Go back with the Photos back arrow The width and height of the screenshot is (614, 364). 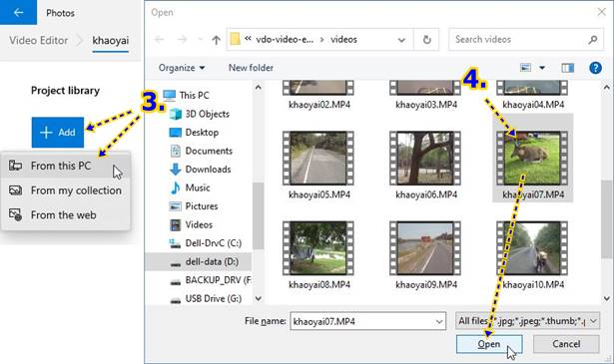coord(18,12)
